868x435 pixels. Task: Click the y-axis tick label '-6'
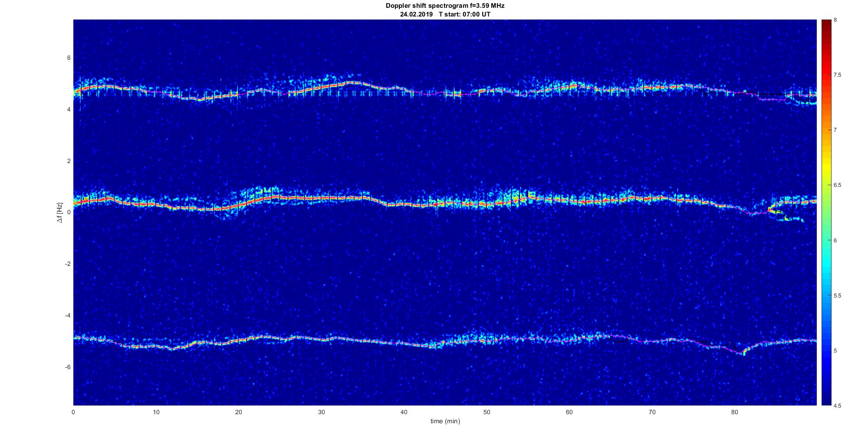(x=68, y=367)
